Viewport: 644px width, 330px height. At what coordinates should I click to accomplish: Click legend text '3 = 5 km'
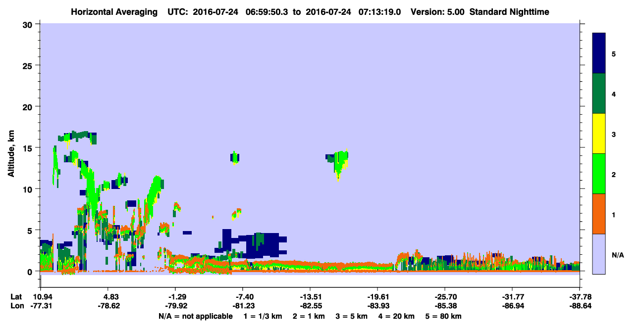(352, 316)
